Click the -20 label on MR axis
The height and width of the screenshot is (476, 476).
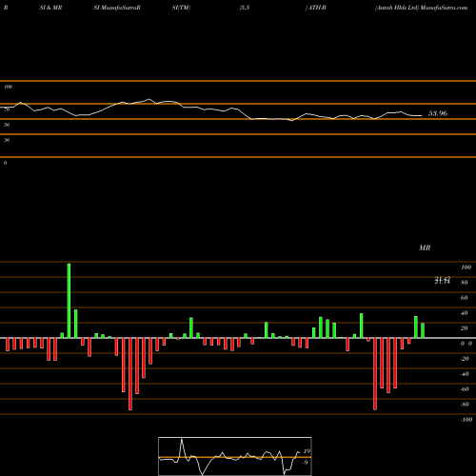pos(465,359)
